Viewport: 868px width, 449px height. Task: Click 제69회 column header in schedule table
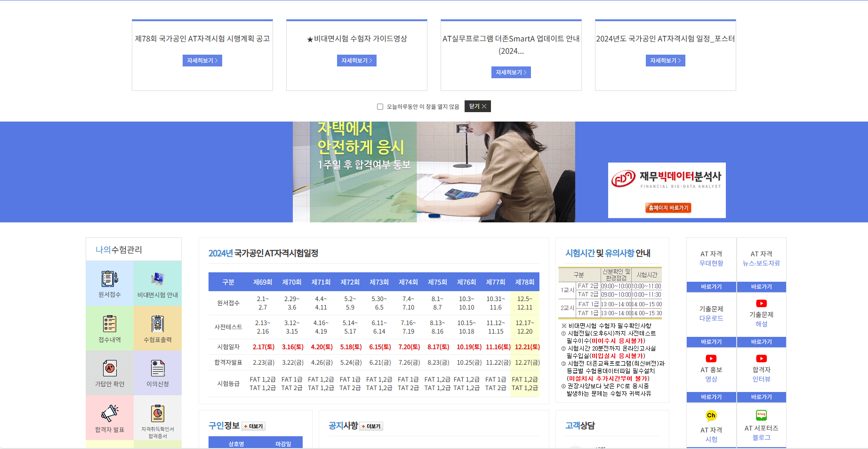coord(263,282)
